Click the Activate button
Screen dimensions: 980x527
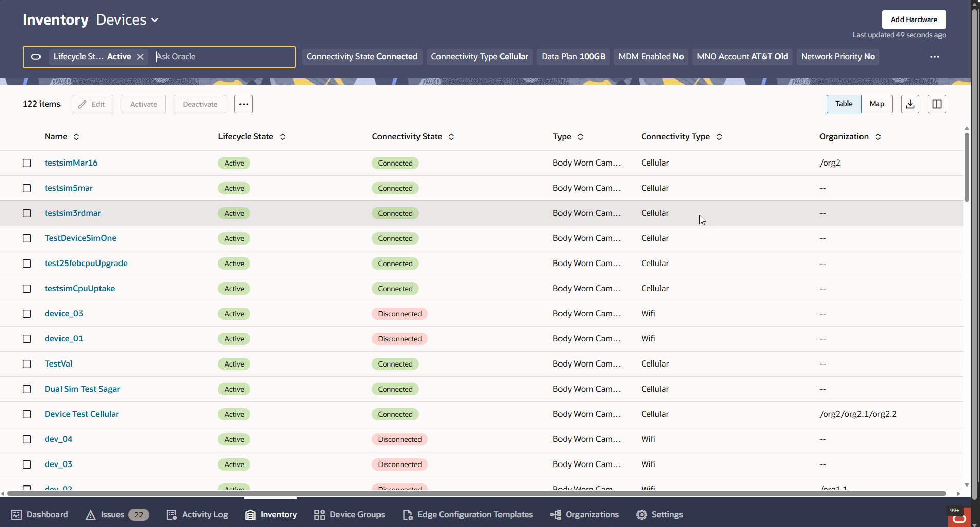pyautogui.click(x=144, y=104)
